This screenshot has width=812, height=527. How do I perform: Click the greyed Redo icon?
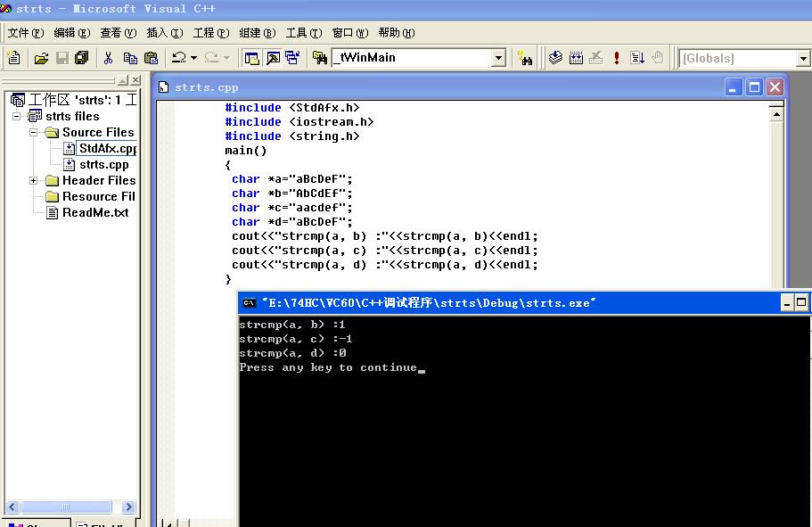(x=210, y=58)
